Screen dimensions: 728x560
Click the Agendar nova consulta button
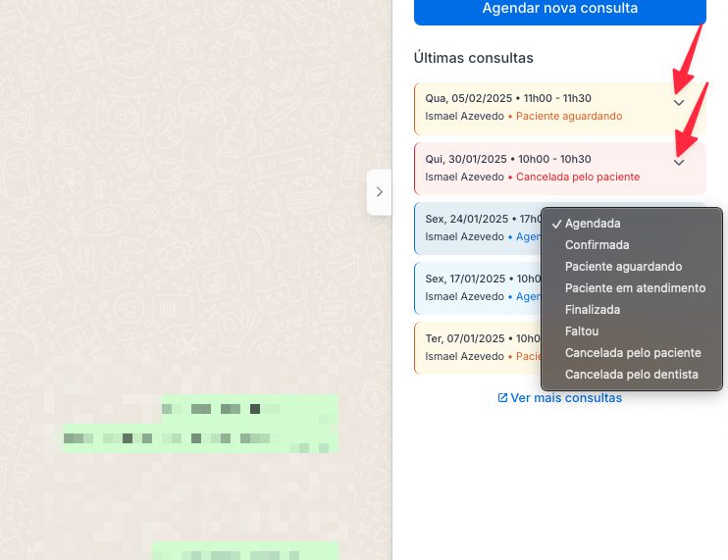(x=559, y=10)
